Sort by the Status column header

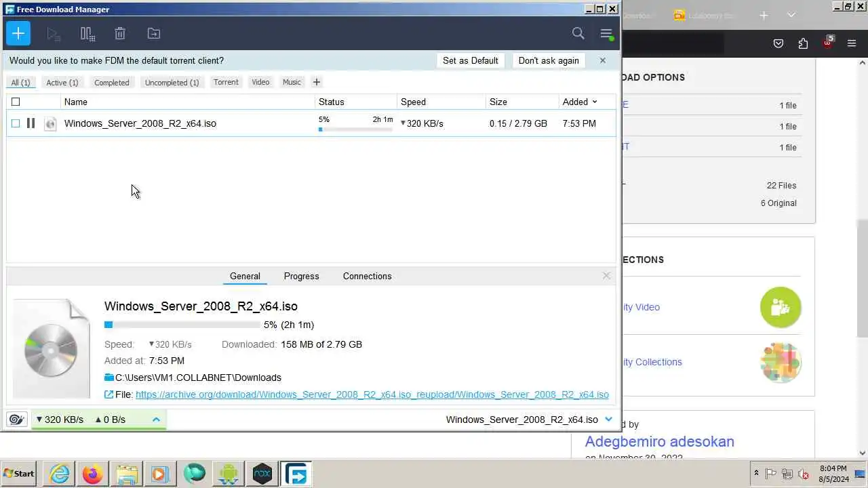(356, 102)
